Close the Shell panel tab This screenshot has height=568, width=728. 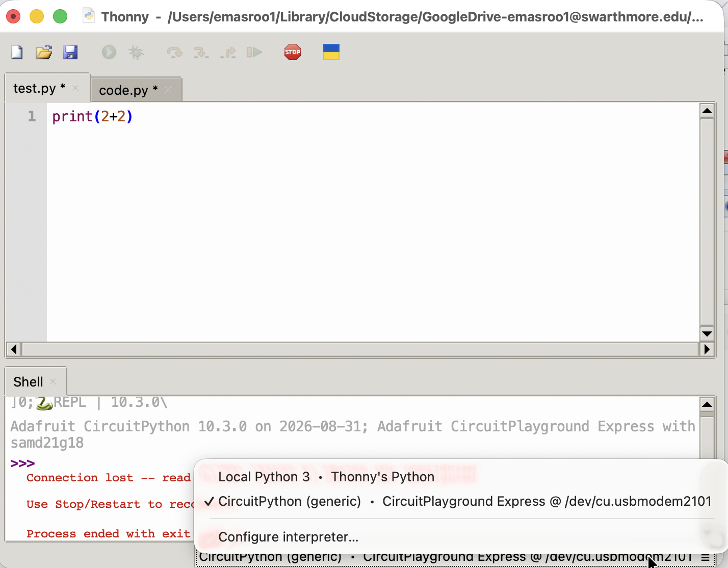pyautogui.click(x=54, y=382)
